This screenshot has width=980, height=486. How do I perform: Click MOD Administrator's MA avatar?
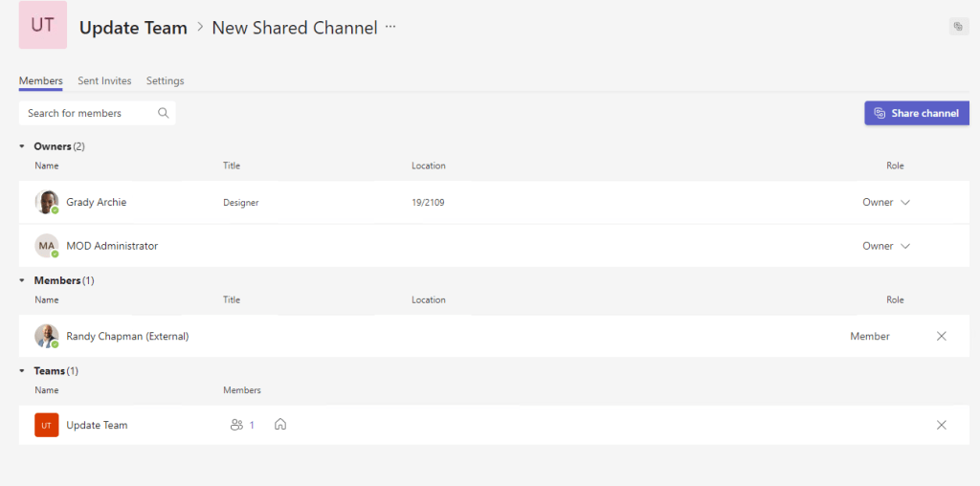tap(46, 246)
